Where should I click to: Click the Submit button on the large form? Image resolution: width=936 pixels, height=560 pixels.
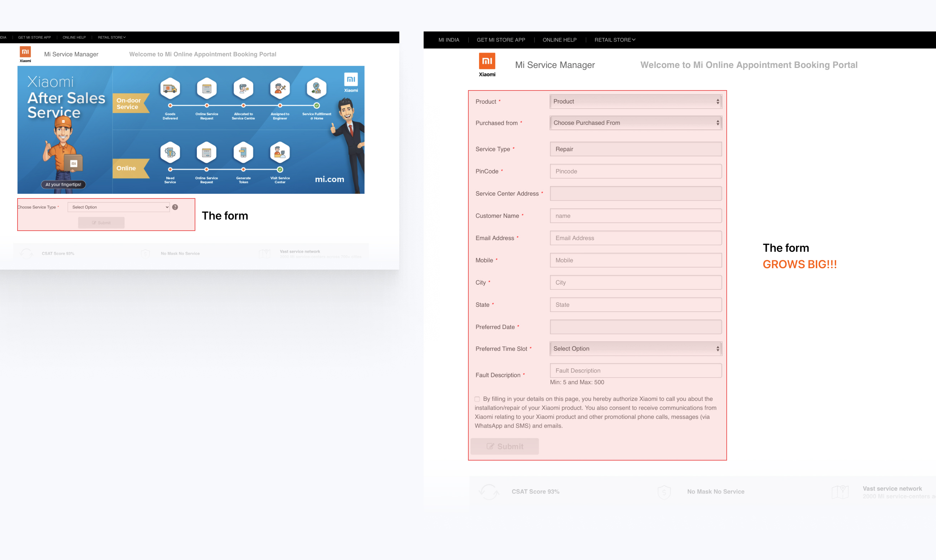click(504, 446)
